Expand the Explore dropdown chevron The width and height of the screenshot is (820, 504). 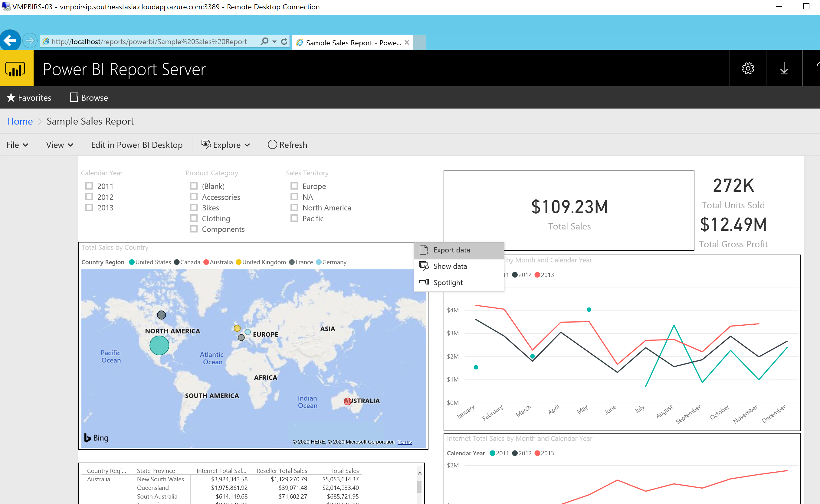point(247,145)
